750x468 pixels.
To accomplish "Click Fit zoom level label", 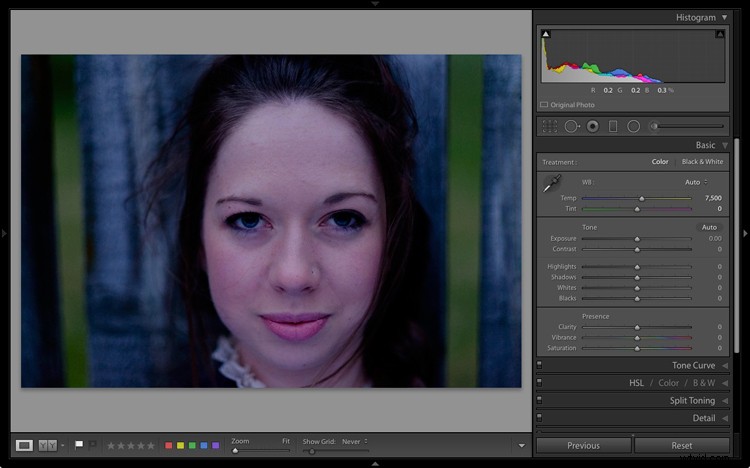I will [x=286, y=441].
